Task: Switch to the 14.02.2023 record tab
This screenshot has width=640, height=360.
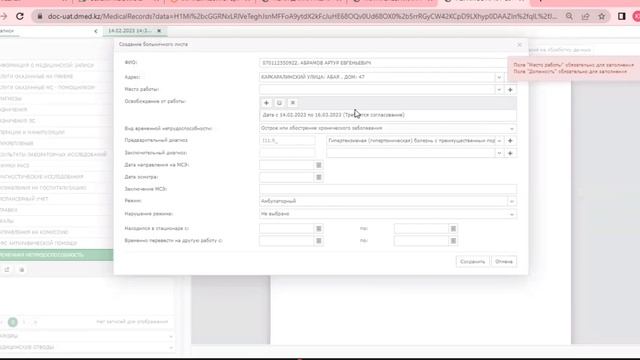Action: click(129, 31)
